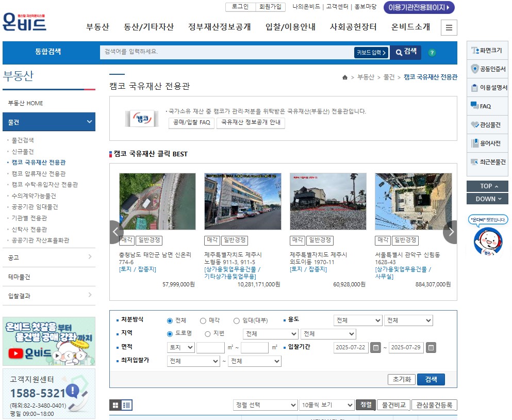Open 용어사전 glossary shortcut
512x420 pixels.
click(x=487, y=143)
